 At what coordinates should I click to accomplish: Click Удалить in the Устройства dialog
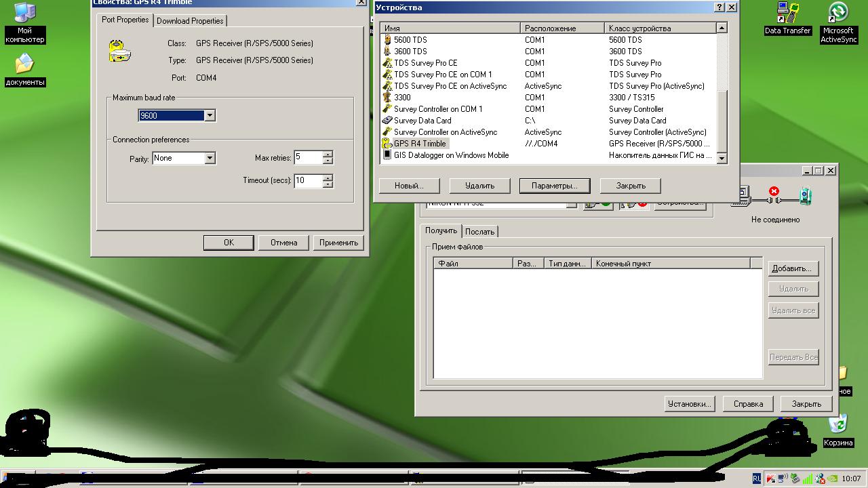480,186
